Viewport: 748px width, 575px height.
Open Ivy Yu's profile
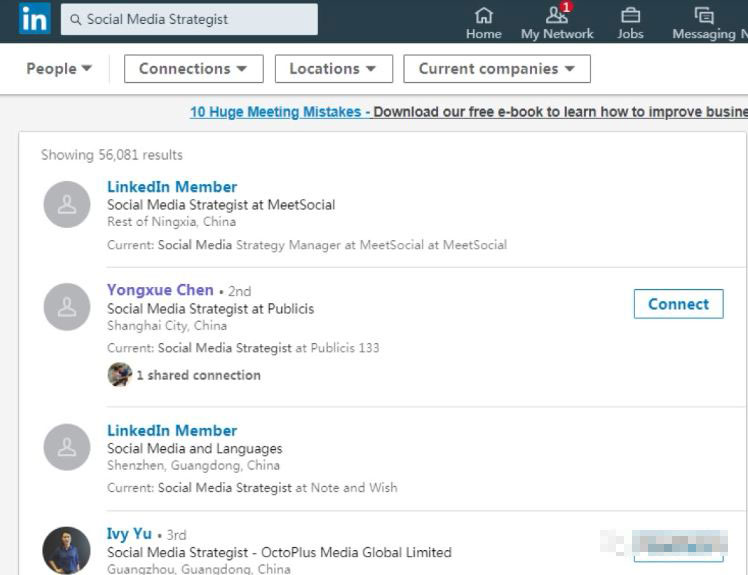click(x=129, y=533)
